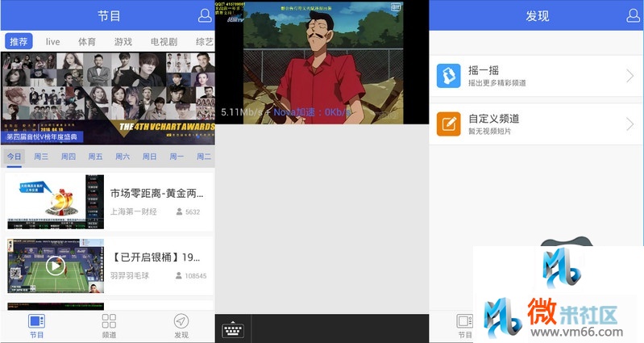Open the 市场零距离-黄金两... title
Image resolution: width=644 pixels, height=343 pixels.
[x=156, y=193]
